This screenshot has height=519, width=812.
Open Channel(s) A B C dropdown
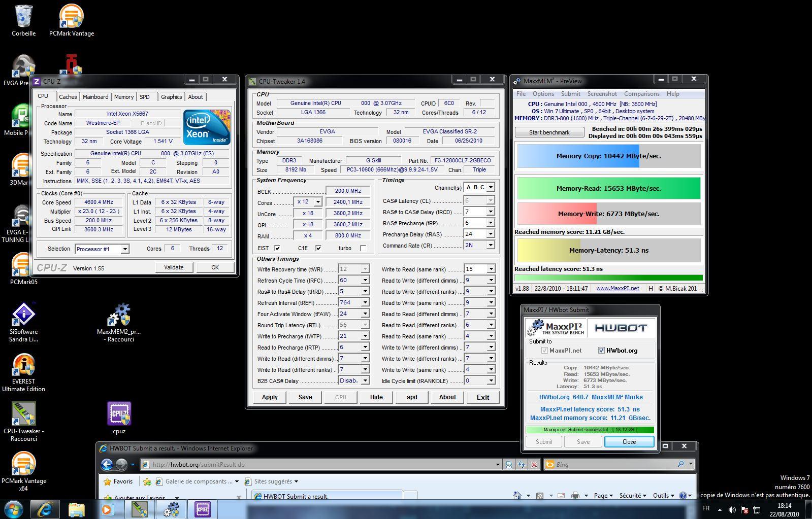coord(491,187)
